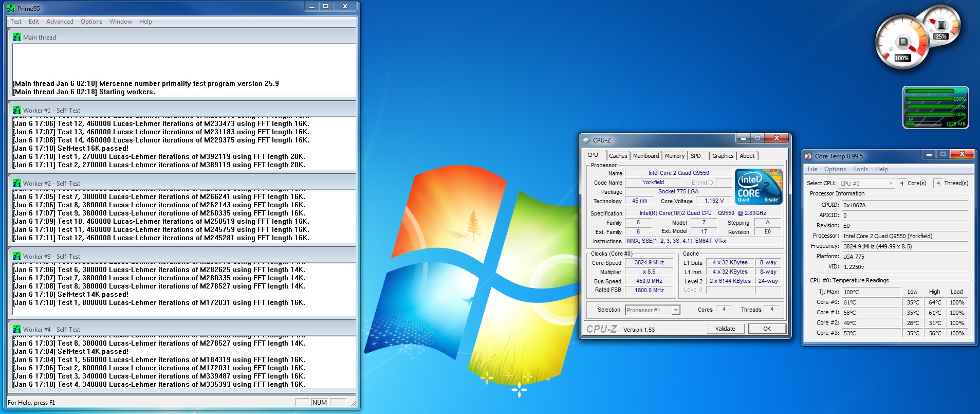Open the Advanced menu in Prime95
This screenshot has width=980, height=414.
[x=60, y=22]
